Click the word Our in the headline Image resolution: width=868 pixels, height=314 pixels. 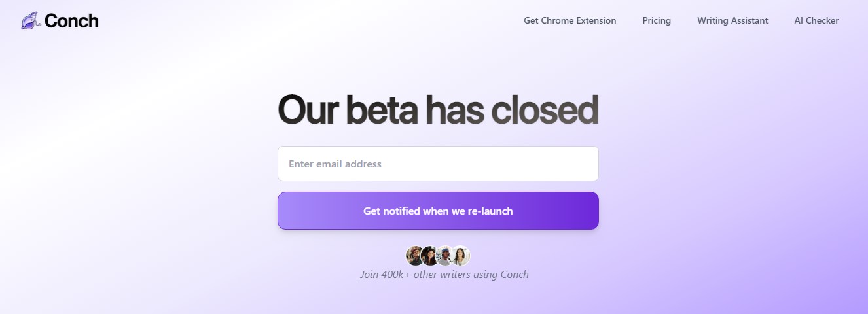(308, 109)
